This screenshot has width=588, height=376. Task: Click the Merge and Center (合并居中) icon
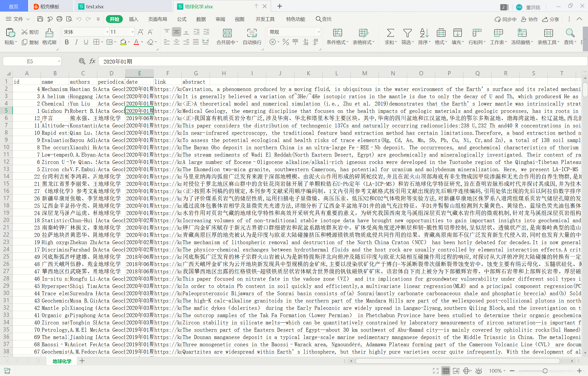point(227,33)
